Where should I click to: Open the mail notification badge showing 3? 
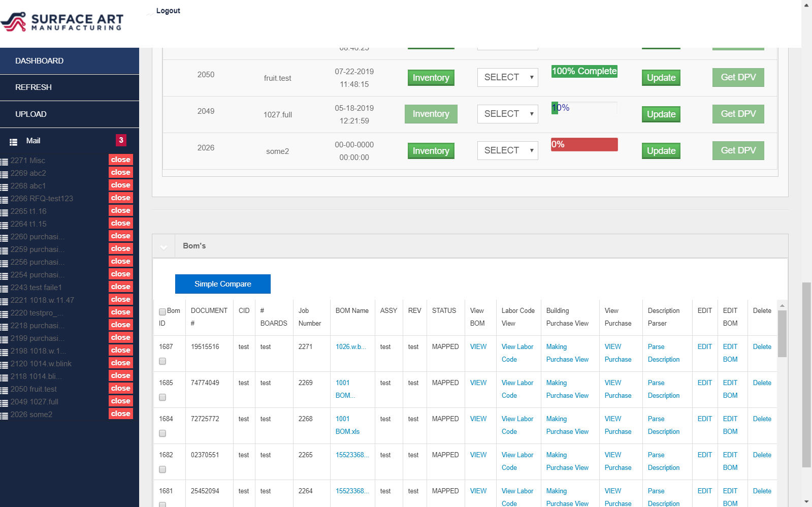pos(121,140)
